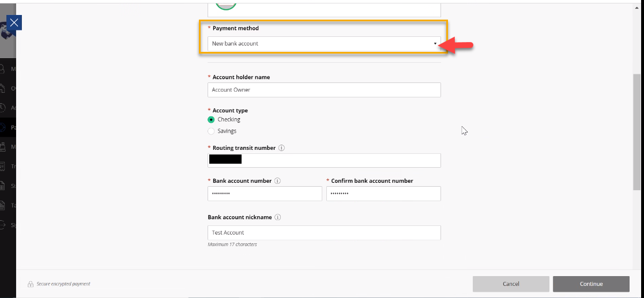Viewport: 644px width, 298px height.
Task: Click the Confirm bank account number field
Action: tap(383, 194)
